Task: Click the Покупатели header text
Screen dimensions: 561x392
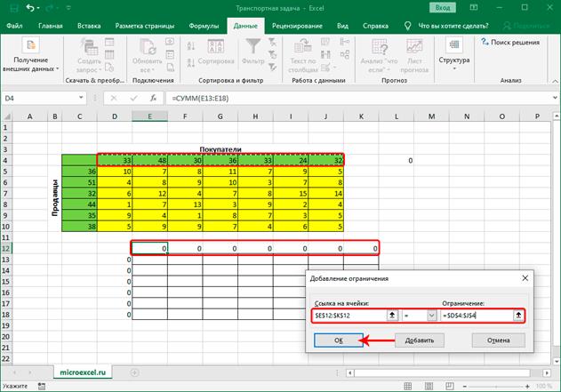Action: tap(220, 149)
